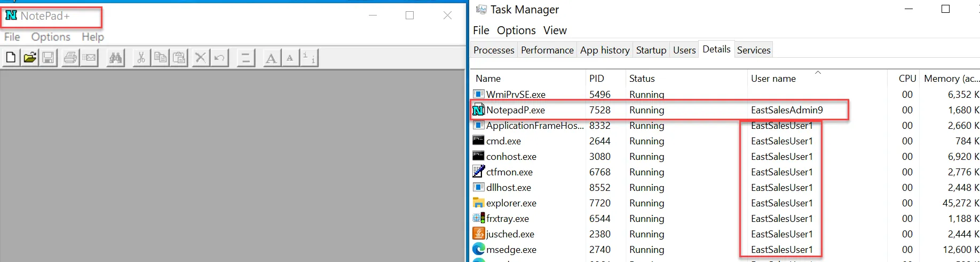Click the line spacing toolbar icon
Screen dimensions: 980x262
246,58
